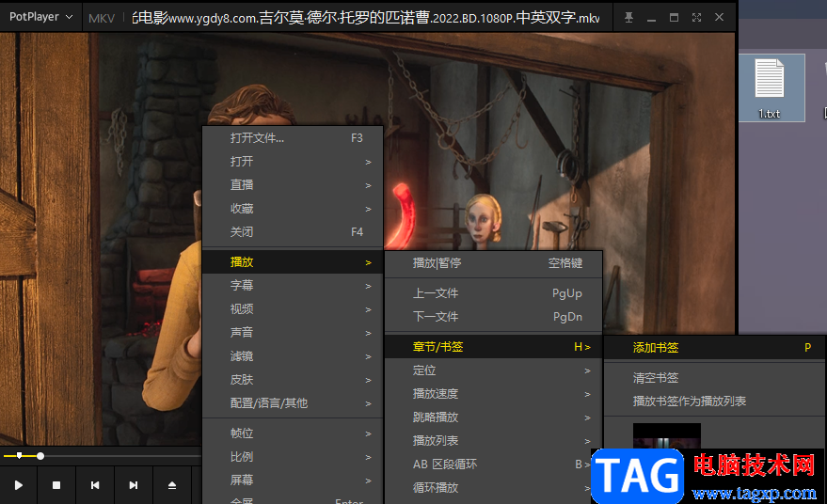
Task: Select the 1.txt file on desktop
Action: (770, 88)
